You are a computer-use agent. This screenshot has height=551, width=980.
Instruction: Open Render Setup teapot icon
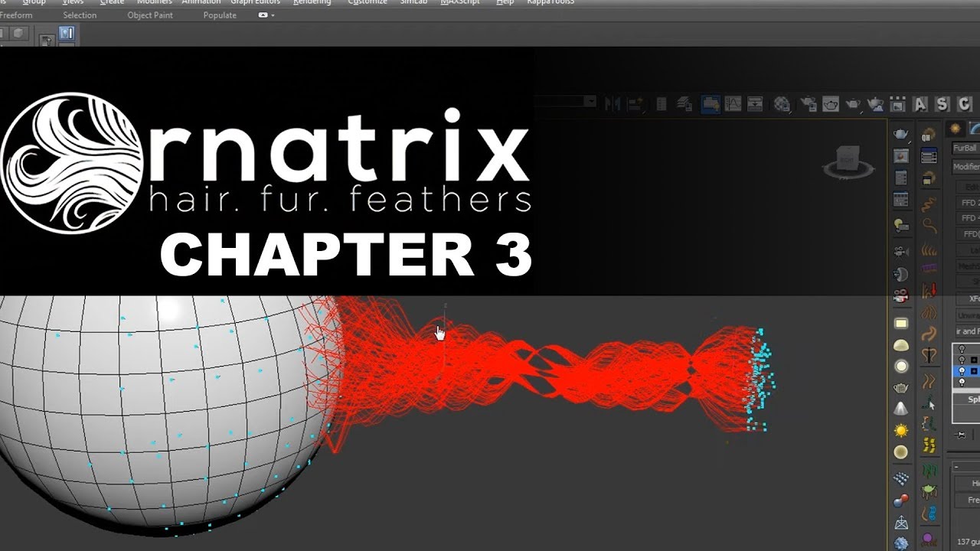pyautogui.click(x=808, y=103)
